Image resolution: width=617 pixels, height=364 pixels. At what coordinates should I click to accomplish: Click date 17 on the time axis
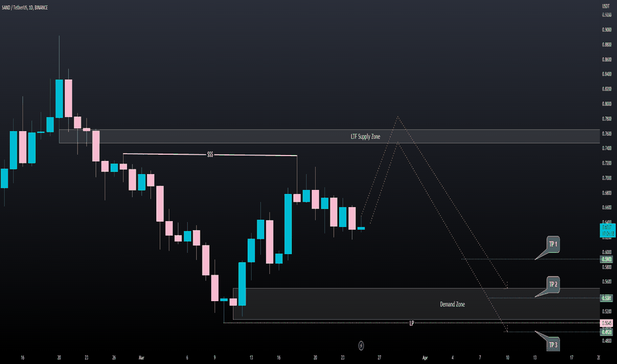pyautogui.click(x=571, y=357)
